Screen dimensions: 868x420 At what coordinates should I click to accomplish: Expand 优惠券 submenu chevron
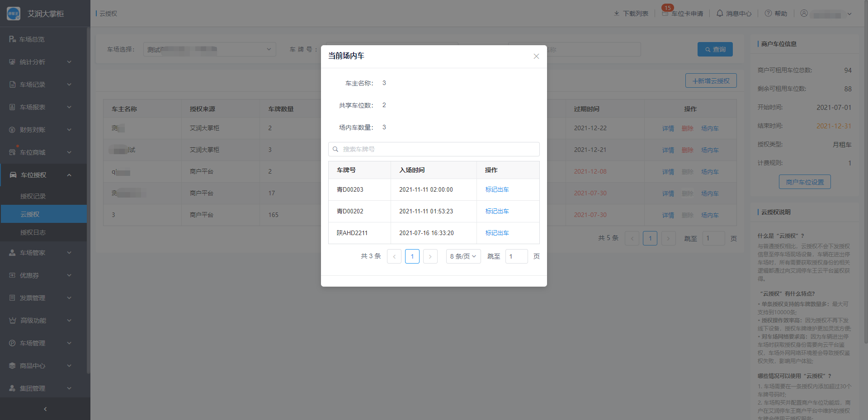point(69,275)
